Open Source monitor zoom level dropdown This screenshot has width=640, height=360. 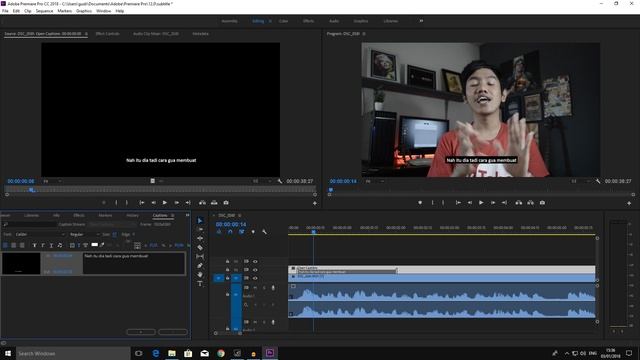click(53, 181)
